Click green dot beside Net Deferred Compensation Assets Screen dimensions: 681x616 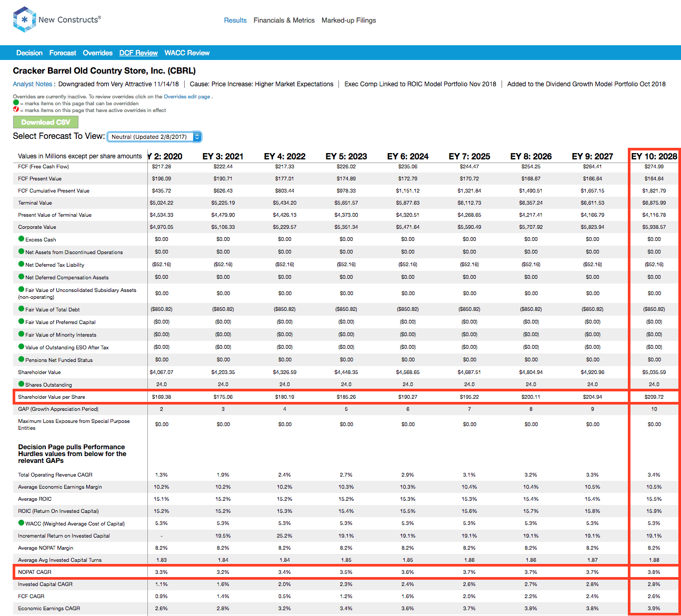21,277
